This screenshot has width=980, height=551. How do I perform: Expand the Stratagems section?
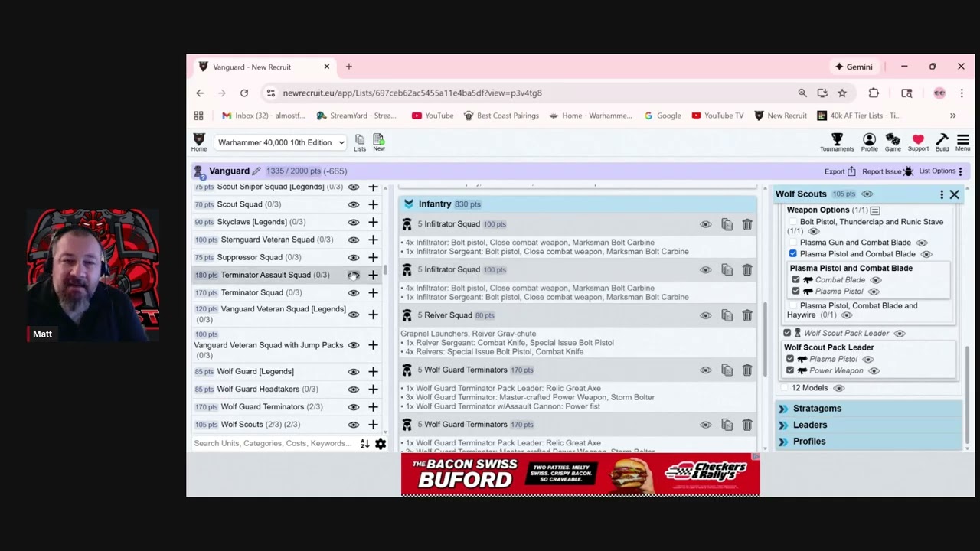(x=868, y=409)
